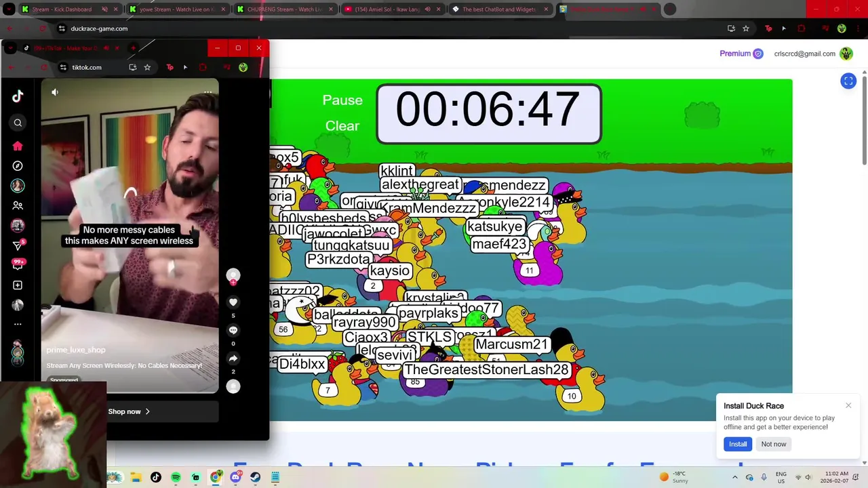Open main Chrome profile avatar
This screenshot has height=488, width=868.
coord(842,28)
